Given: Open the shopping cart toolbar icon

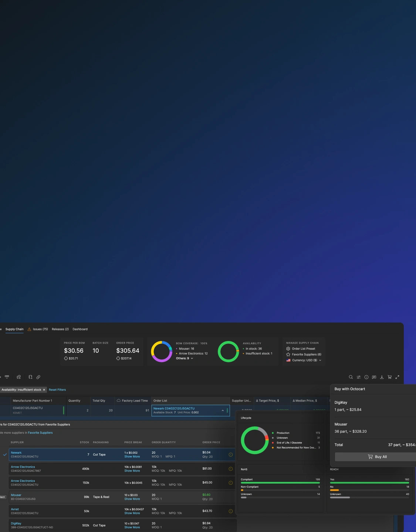Looking at the screenshot, I should [x=389, y=377].
